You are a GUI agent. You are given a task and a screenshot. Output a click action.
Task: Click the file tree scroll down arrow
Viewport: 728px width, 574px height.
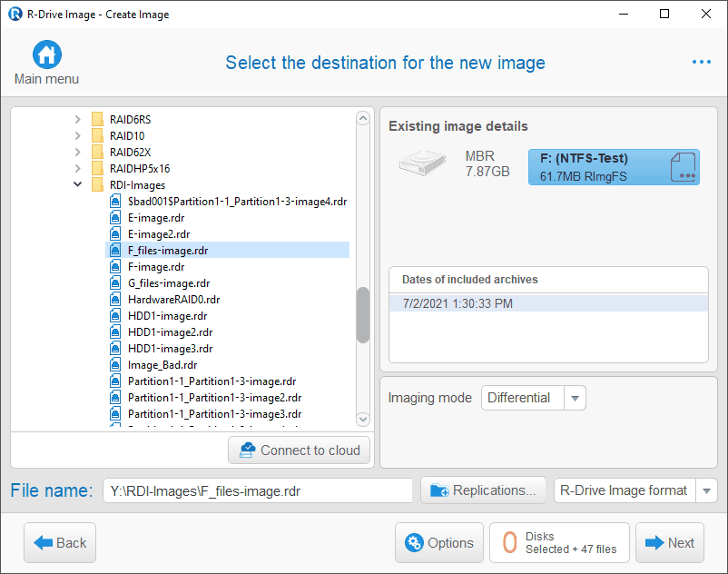363,419
